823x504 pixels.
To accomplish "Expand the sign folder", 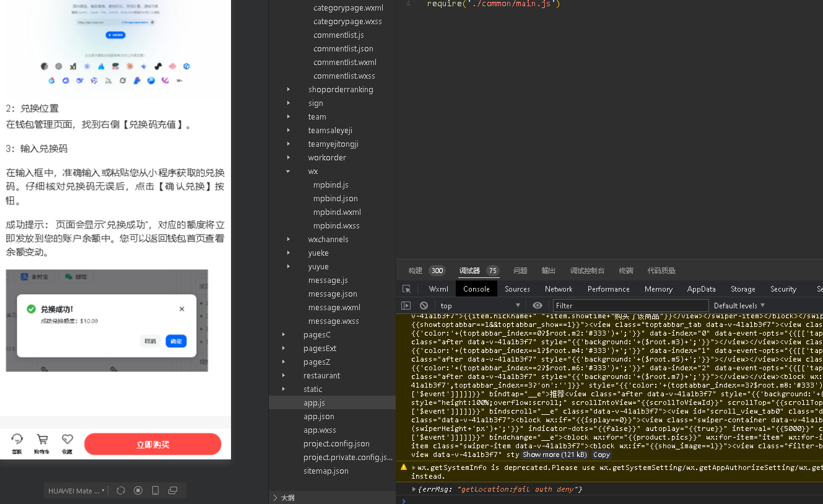I will click(288, 103).
